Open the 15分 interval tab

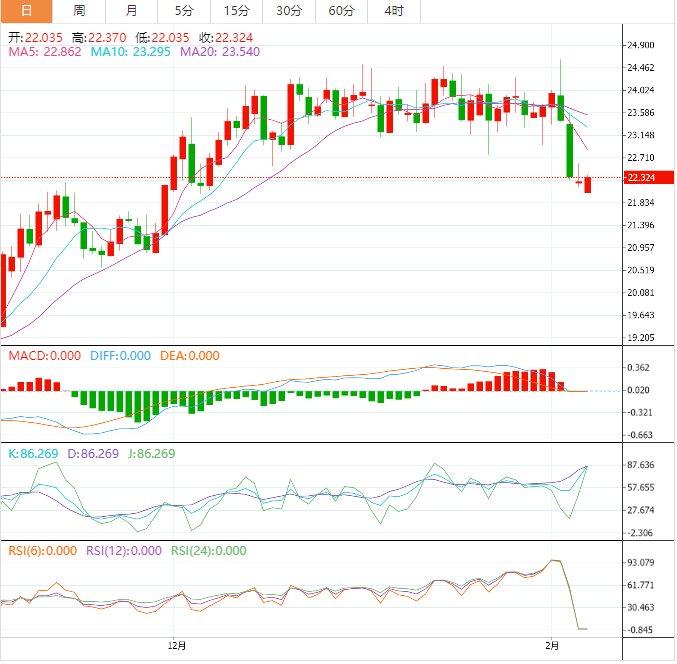pyautogui.click(x=237, y=11)
